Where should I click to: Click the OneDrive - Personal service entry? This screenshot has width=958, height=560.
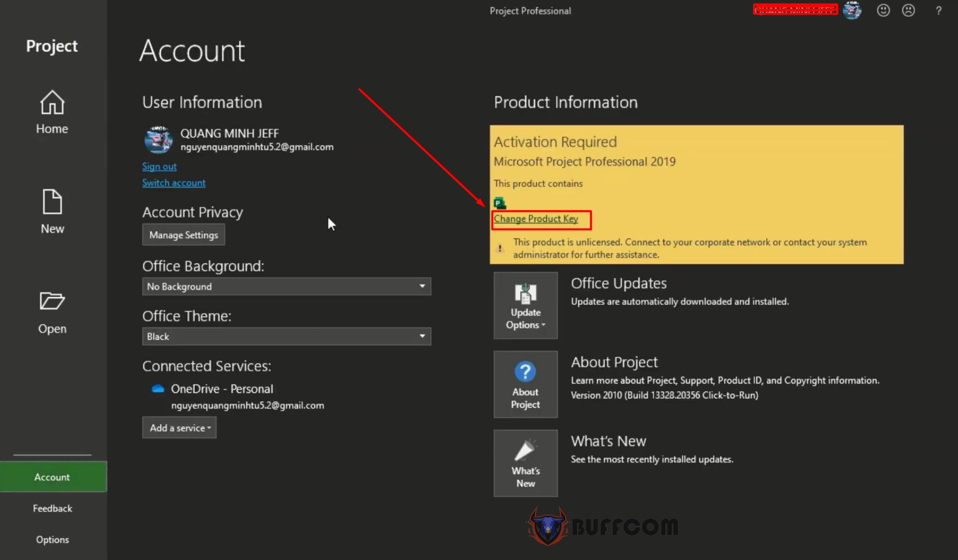point(222,389)
